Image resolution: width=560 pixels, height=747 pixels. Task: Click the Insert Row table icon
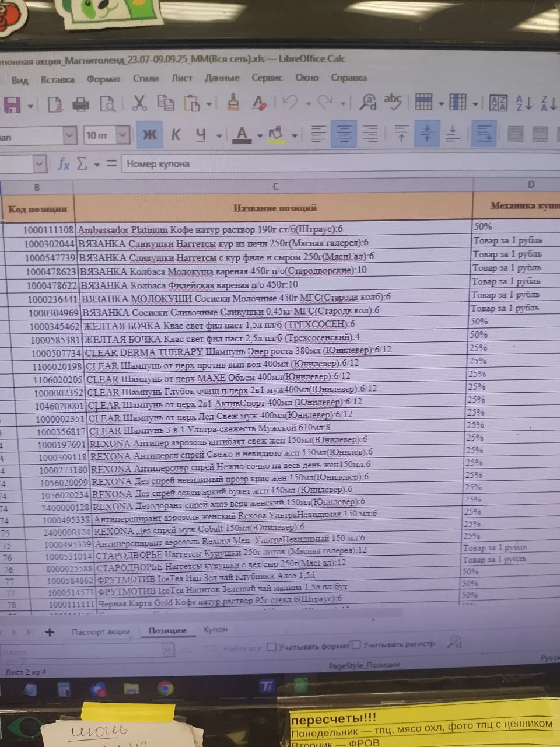[424, 102]
